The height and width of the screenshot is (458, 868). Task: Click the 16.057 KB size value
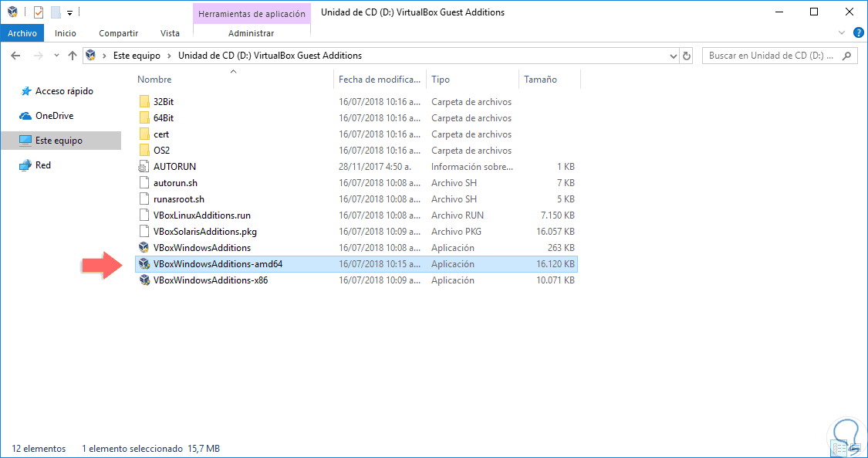[x=556, y=232]
